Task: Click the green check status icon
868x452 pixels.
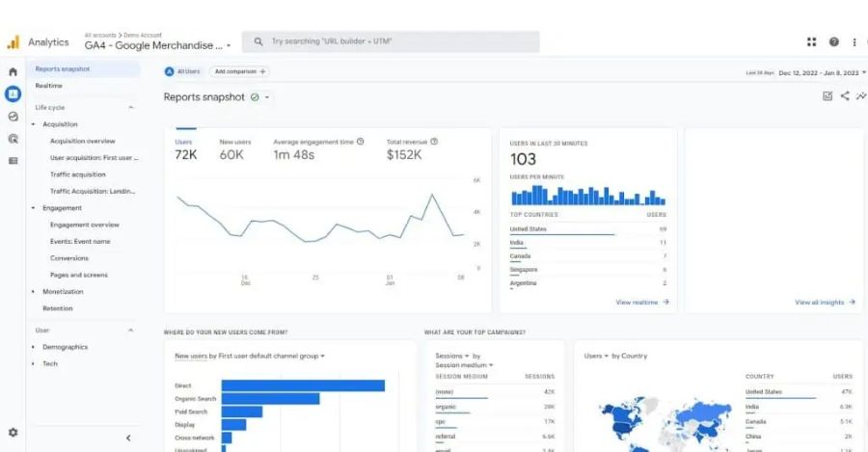Action: click(255, 97)
